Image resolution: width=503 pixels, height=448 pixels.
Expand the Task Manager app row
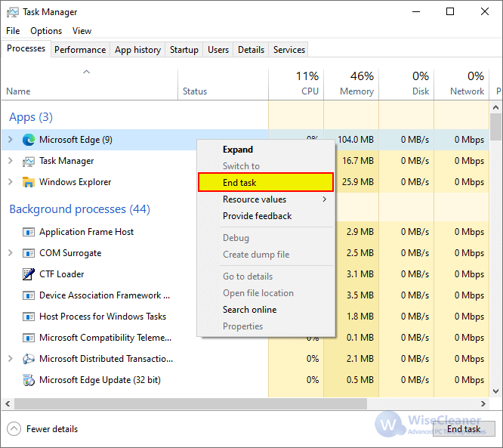(11, 161)
